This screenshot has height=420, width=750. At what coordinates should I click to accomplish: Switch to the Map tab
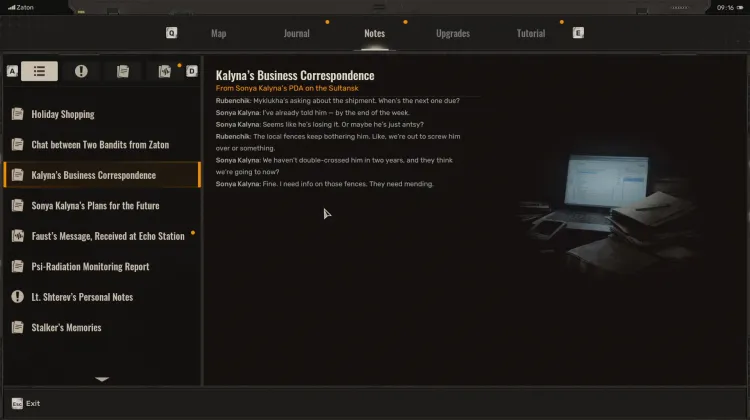(x=219, y=33)
